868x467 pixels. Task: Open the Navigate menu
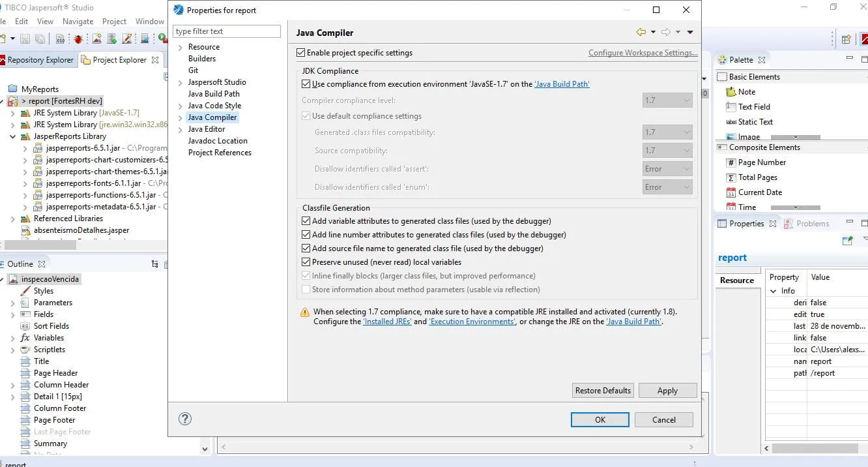tap(78, 22)
